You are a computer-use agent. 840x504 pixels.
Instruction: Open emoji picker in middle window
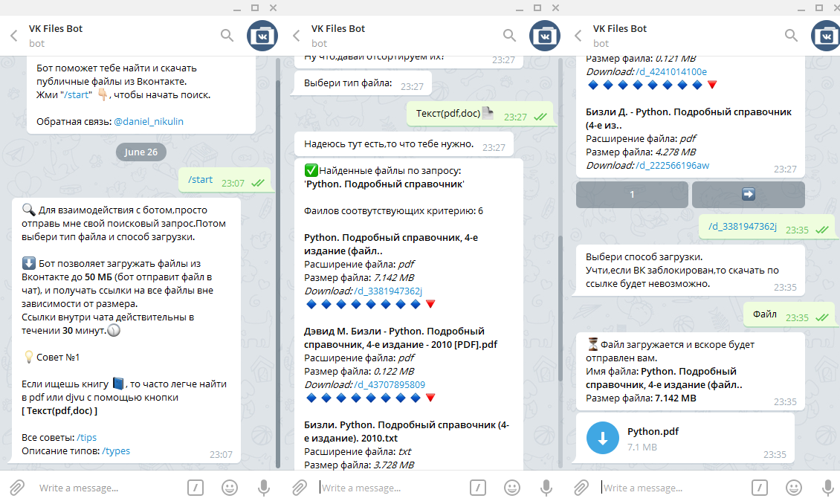[511, 488]
